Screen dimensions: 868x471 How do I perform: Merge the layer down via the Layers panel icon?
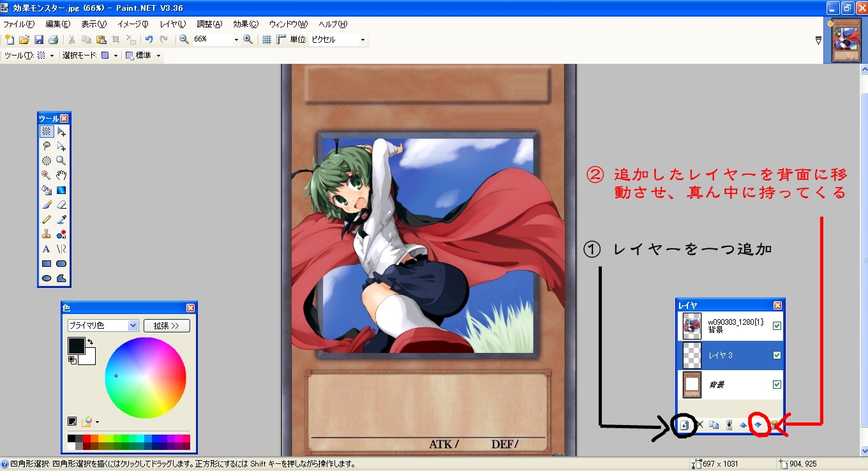[729, 425]
